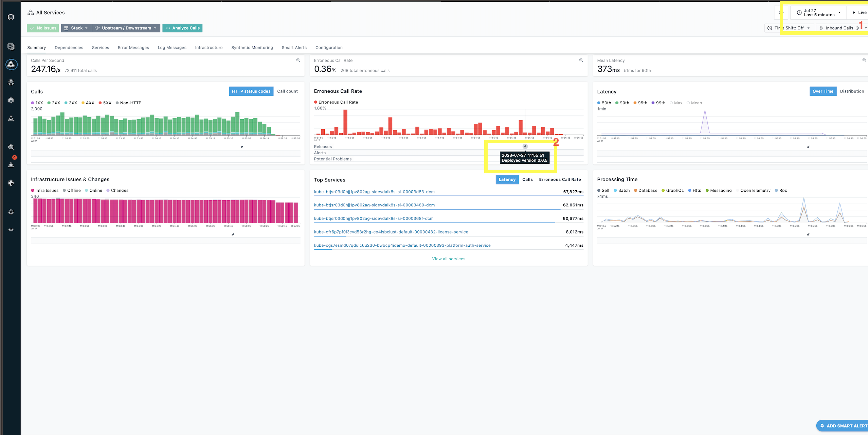Open the Smart Alerts tab
The image size is (868, 435).
[294, 48]
